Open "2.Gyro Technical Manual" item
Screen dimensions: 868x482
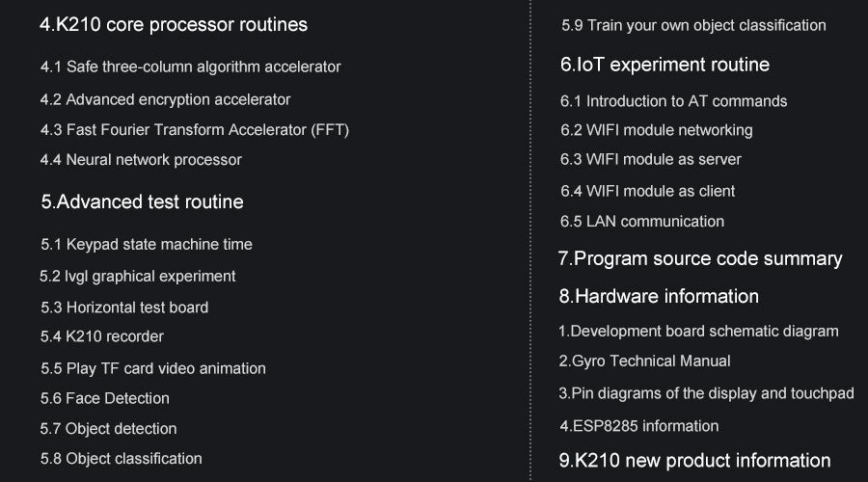[644, 361]
